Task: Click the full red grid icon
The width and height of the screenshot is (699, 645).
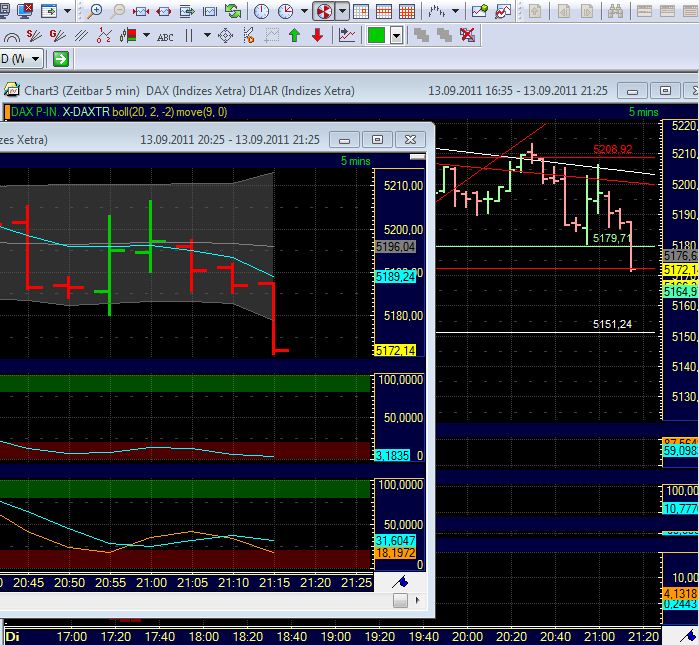Action: pos(407,11)
